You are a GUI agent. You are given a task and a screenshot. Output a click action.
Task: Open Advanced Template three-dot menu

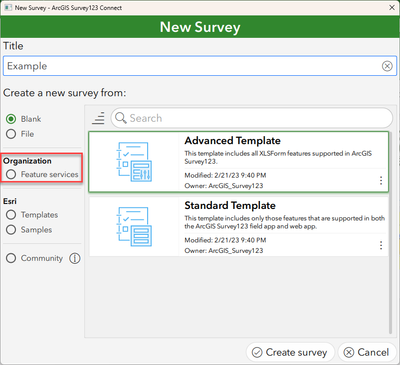pos(381,180)
